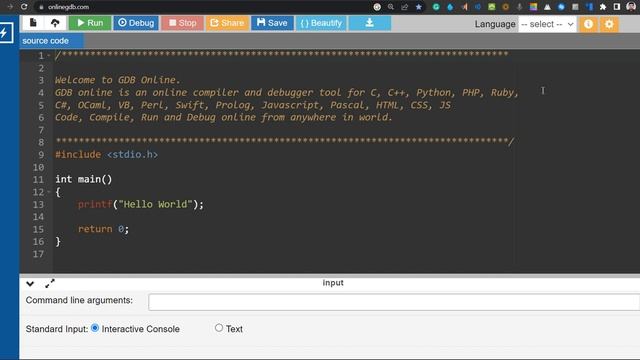Format the code using the Beautify button
The height and width of the screenshot is (360, 640).
pos(321,23)
